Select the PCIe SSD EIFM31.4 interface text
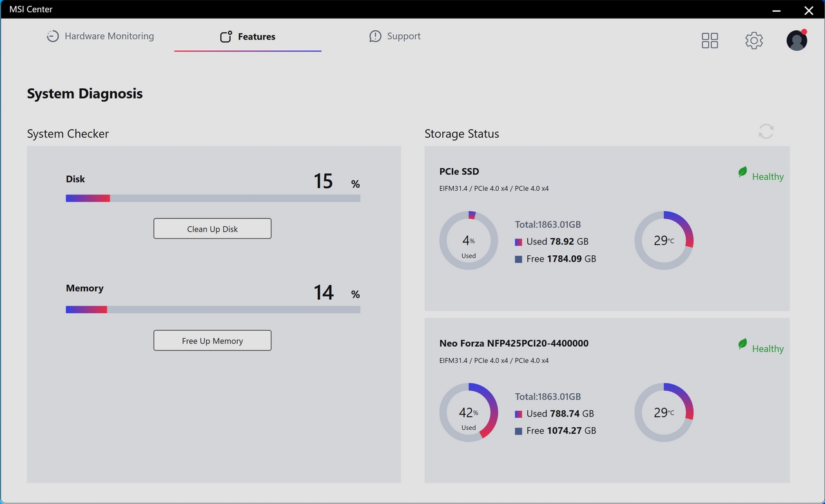Image resolution: width=825 pixels, height=504 pixels. [494, 189]
